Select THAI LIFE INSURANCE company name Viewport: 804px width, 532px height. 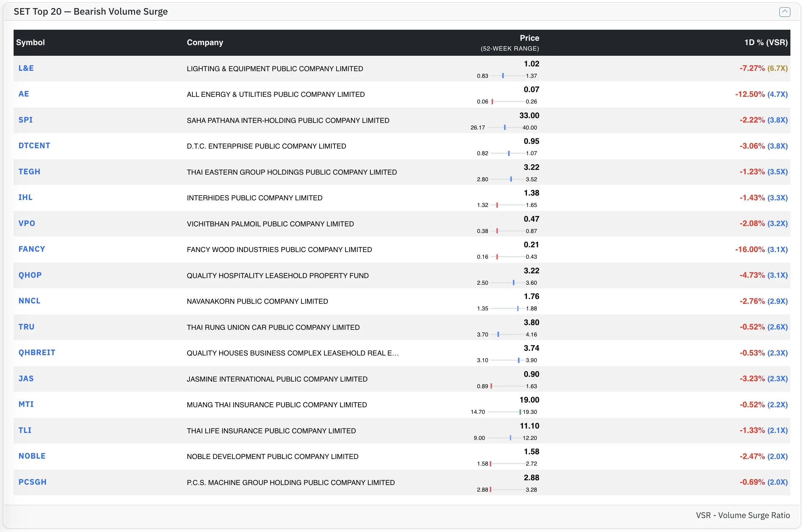tap(271, 431)
